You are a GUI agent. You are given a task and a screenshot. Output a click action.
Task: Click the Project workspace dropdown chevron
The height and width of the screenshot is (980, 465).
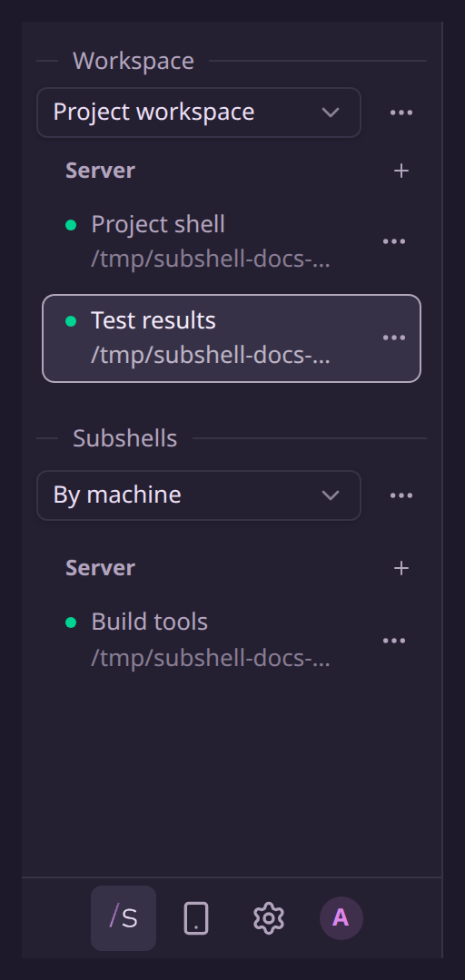tap(330, 113)
